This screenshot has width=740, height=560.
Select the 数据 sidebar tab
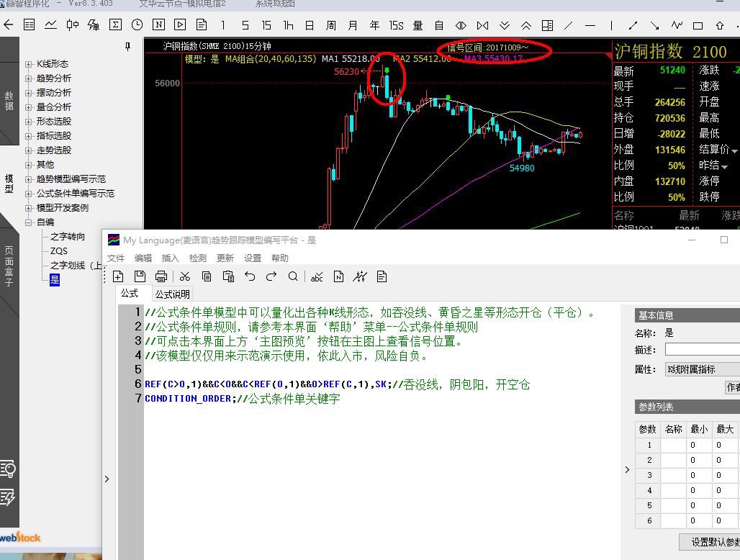coord(9,101)
